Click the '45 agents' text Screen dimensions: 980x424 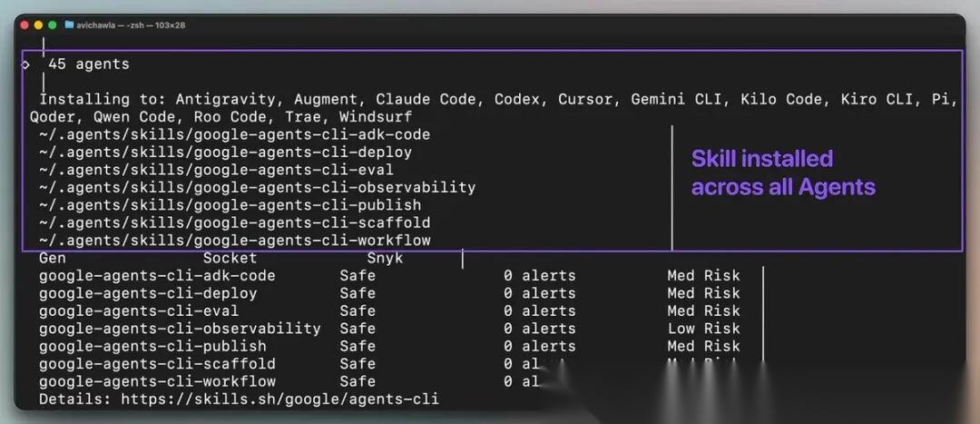pos(89,64)
